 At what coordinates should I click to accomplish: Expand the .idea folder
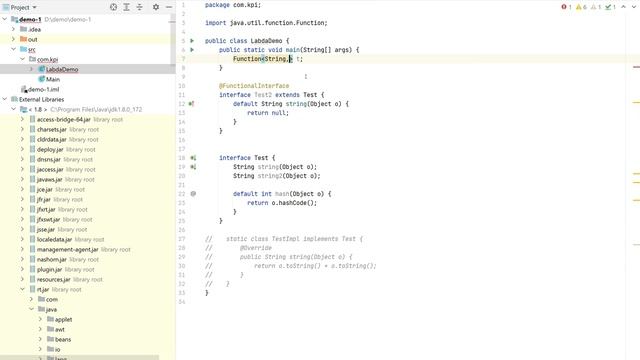coord(13,29)
